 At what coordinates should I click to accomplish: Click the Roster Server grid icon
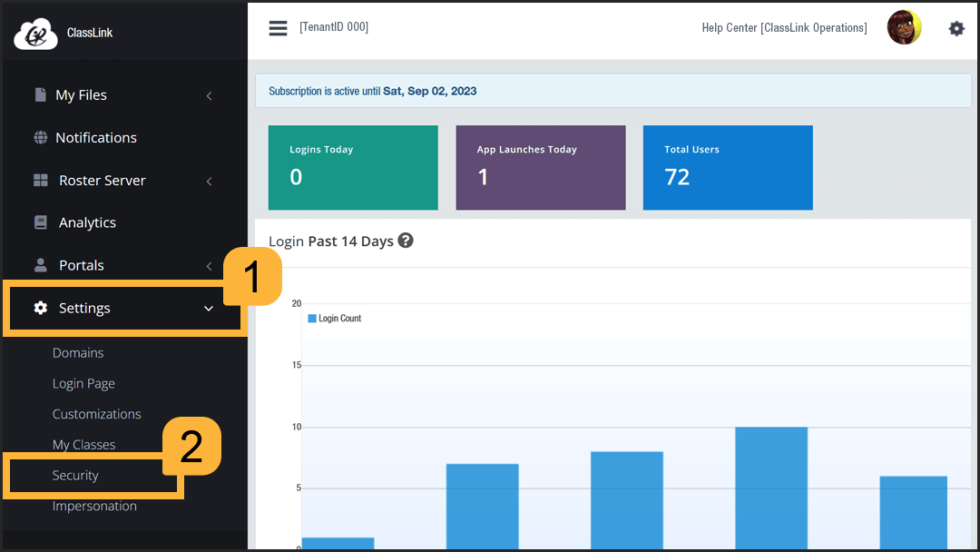[40, 181]
